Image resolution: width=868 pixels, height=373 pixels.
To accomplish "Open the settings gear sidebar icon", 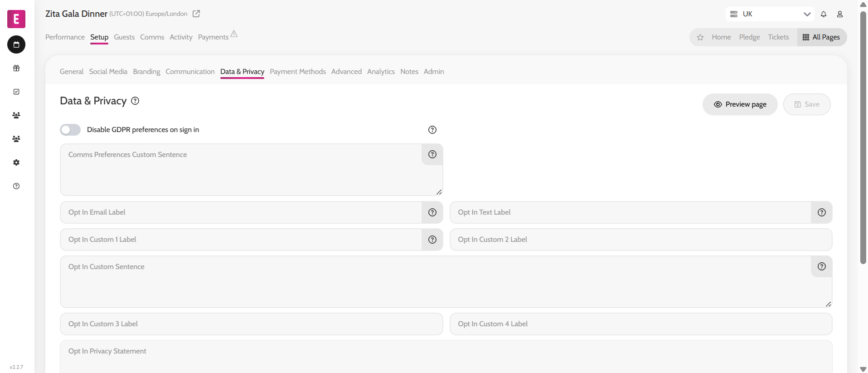I will tap(16, 162).
